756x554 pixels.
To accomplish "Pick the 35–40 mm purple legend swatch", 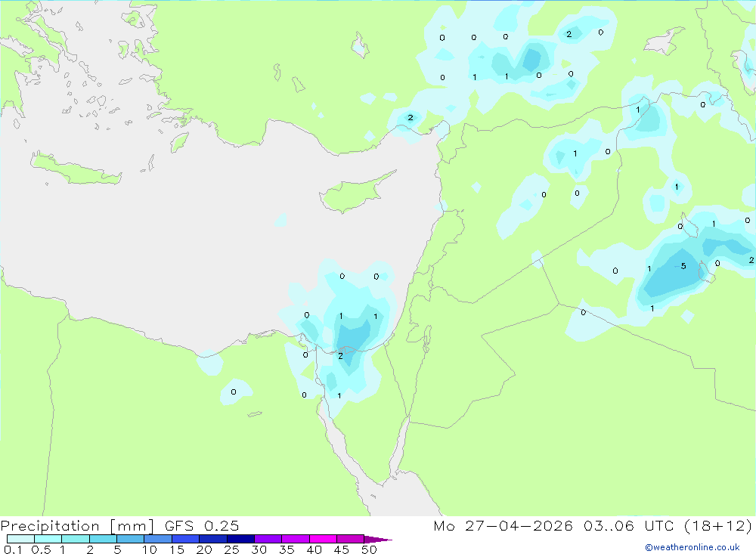I will click(x=296, y=539).
